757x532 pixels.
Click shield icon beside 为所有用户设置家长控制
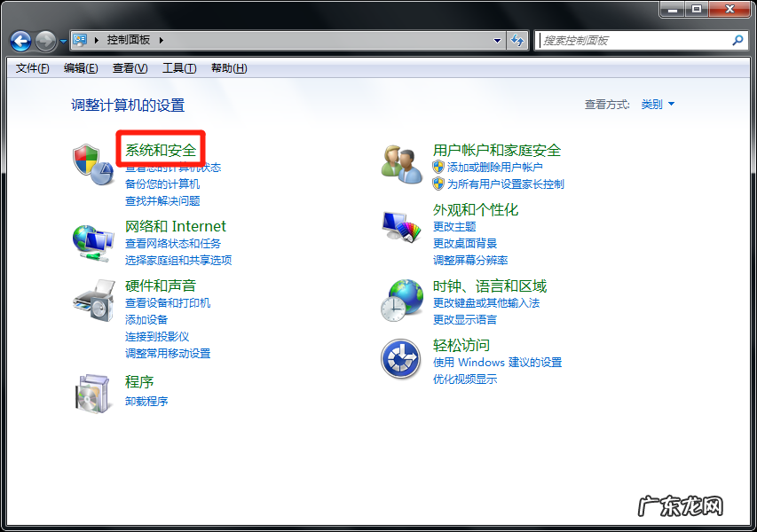click(438, 184)
